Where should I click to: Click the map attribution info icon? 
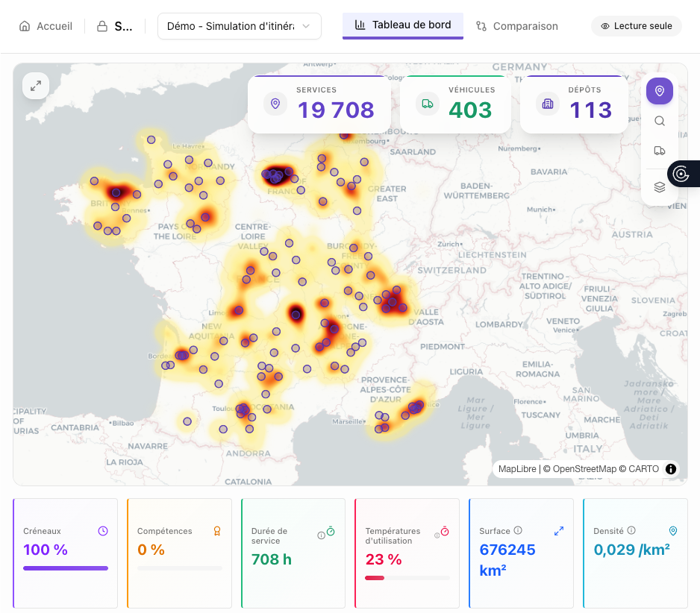coord(671,469)
